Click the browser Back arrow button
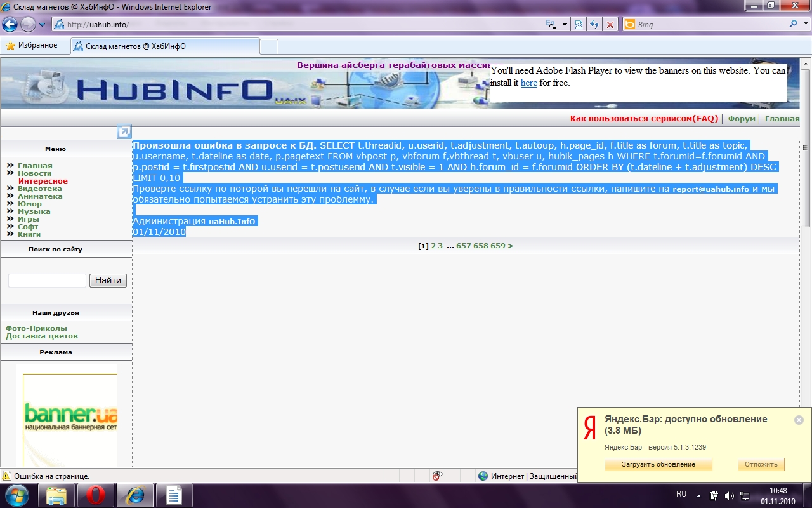This screenshot has width=812, height=508. (10, 25)
